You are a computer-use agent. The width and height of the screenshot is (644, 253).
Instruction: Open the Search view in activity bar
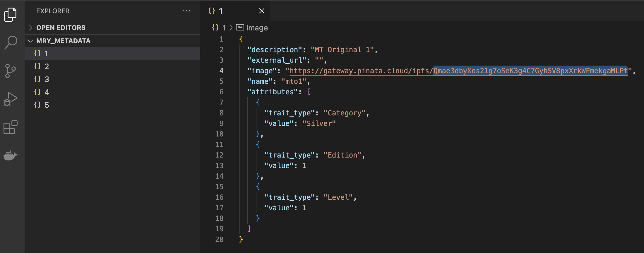[x=11, y=43]
